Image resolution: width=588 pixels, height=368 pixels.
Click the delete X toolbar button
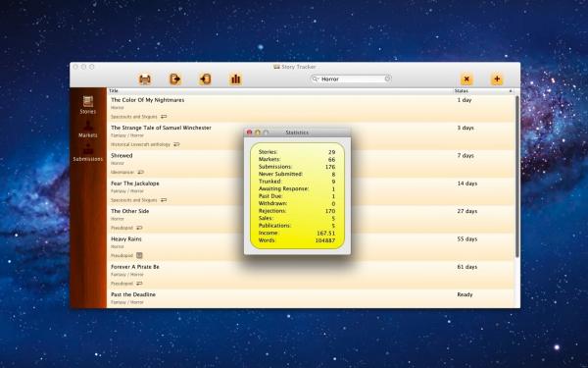tap(466, 79)
